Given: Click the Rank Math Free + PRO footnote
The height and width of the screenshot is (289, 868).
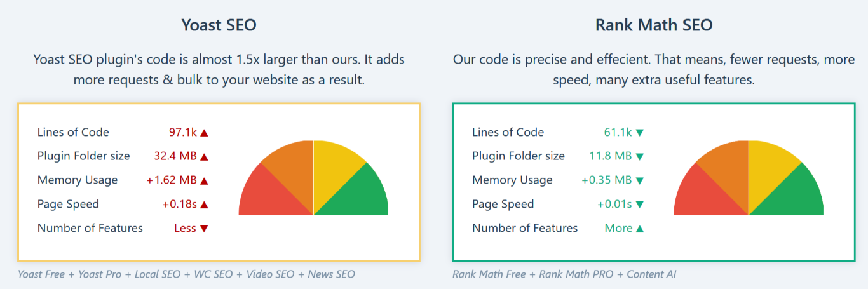Looking at the screenshot, I should click(x=564, y=274).
